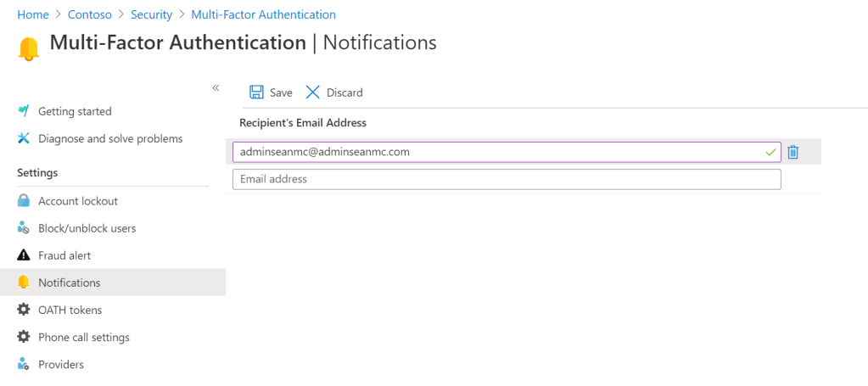Click the Multi-Factor Authentication breadcrumb

pos(263,14)
